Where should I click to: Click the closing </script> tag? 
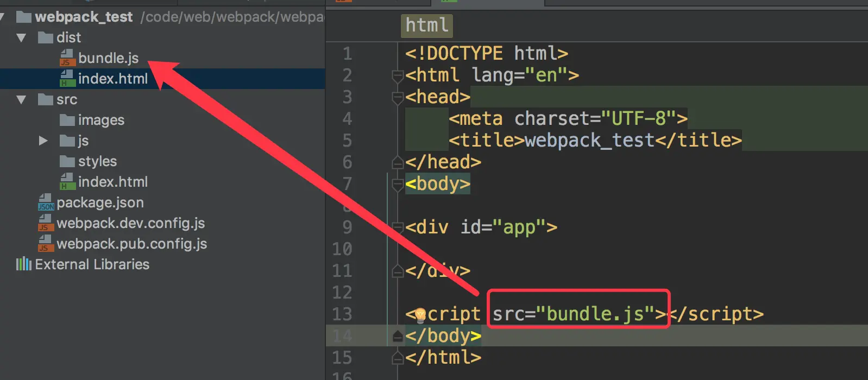click(x=715, y=314)
